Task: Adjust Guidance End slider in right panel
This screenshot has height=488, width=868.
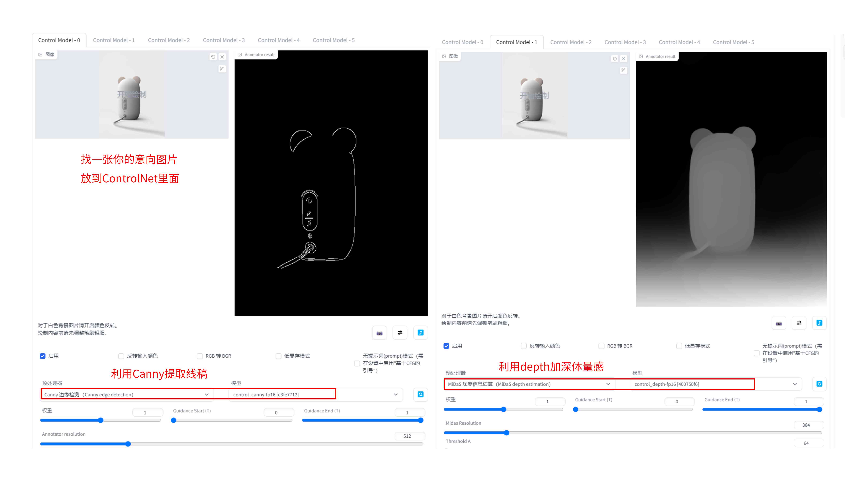Action: pos(763,410)
